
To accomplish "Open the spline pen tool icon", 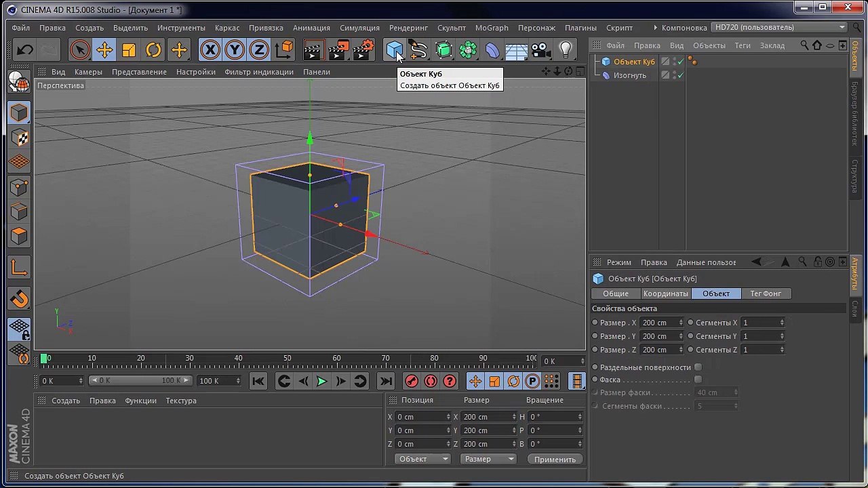I will point(418,49).
